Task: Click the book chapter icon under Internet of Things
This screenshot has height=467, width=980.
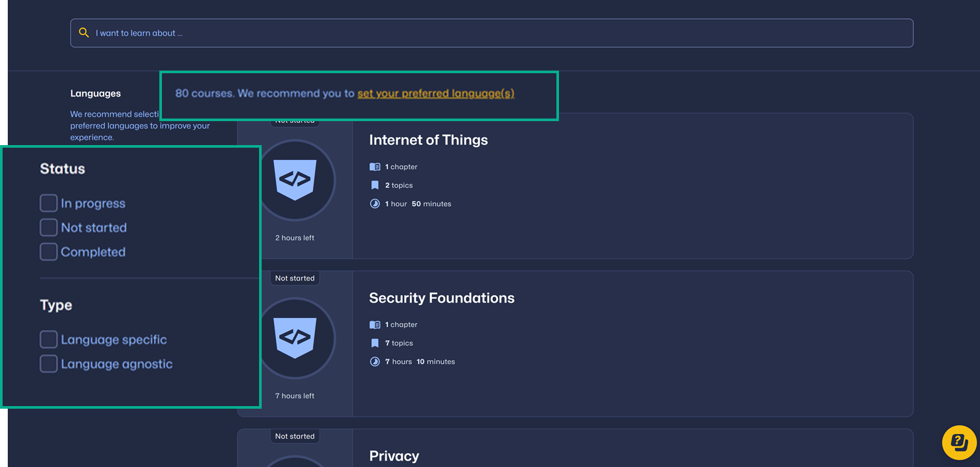Action: click(374, 167)
